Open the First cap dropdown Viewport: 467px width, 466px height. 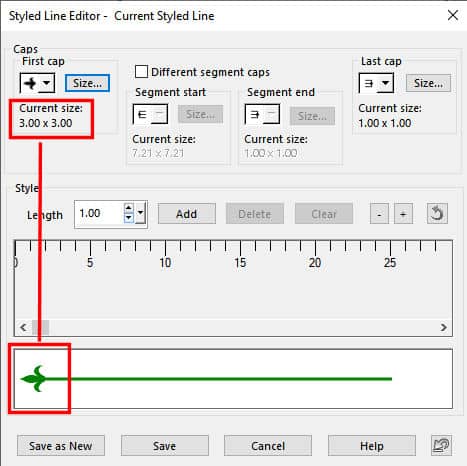coord(46,83)
